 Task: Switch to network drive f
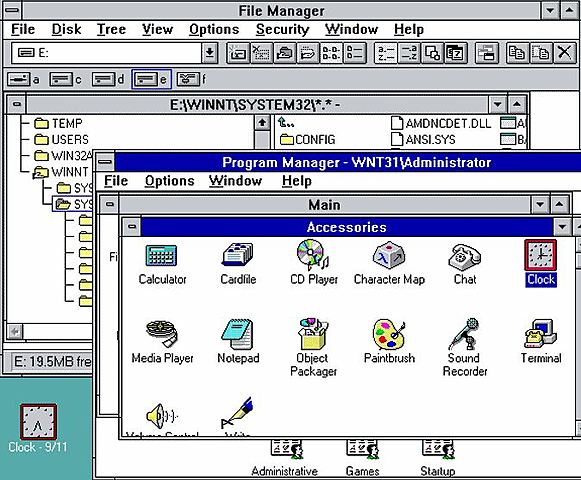[x=192, y=79]
